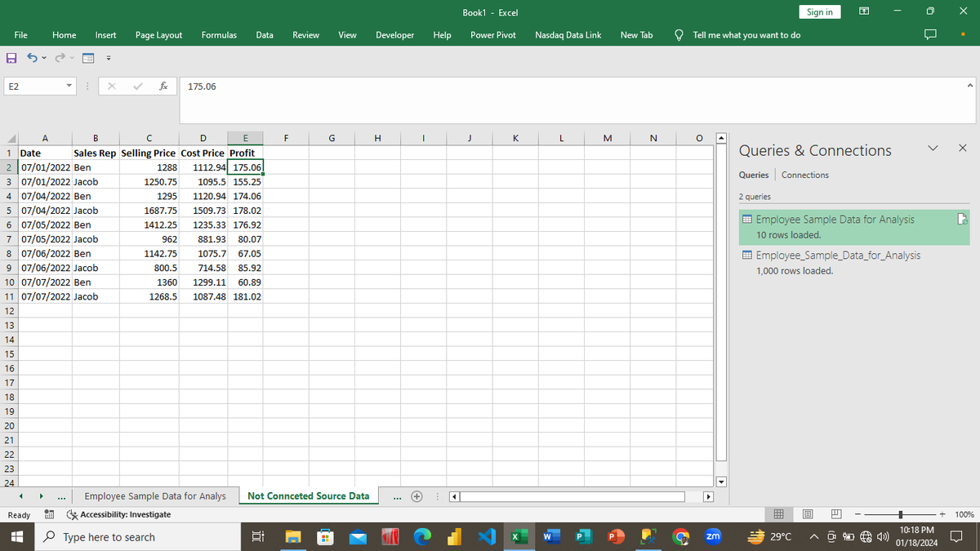Open Microsoft Store from taskbar
Viewport: 980px width, 551px height.
click(324, 537)
